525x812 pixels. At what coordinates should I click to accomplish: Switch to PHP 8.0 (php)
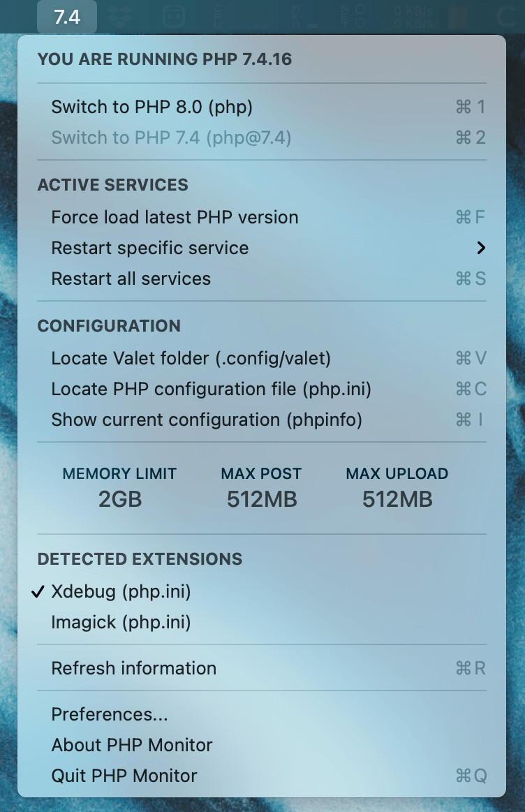pos(262,108)
